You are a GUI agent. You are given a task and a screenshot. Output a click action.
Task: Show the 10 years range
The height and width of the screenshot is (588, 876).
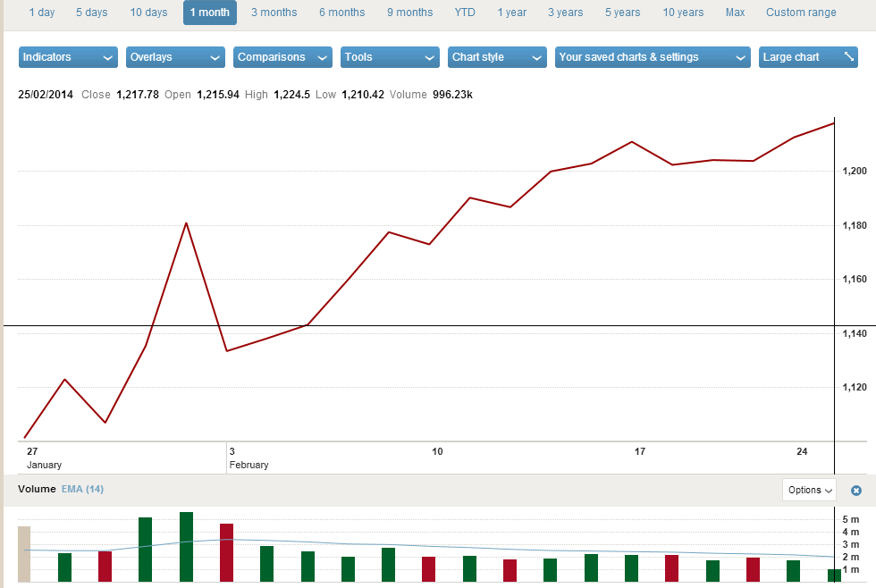(683, 13)
